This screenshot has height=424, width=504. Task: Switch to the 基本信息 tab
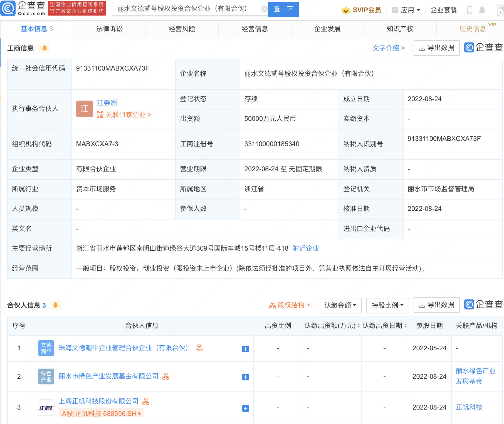[37, 29]
